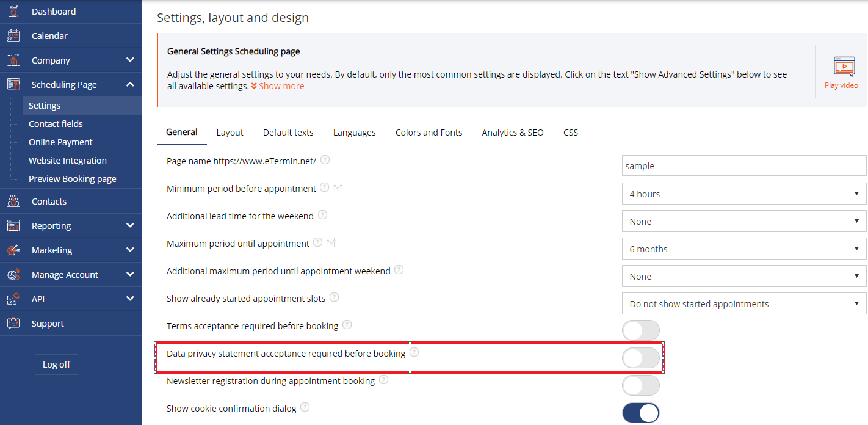Switch to the Colors and Fonts tab
Screen dimensions: 868x425
429,132
